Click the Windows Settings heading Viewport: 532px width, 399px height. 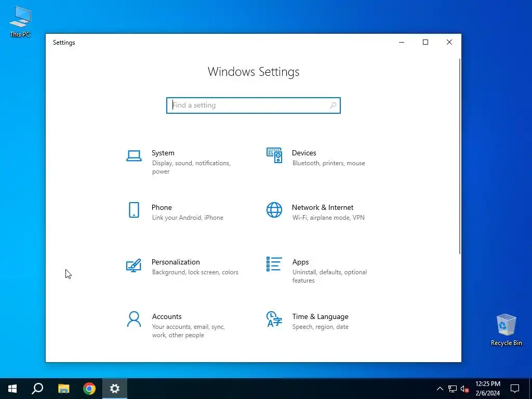click(x=254, y=72)
